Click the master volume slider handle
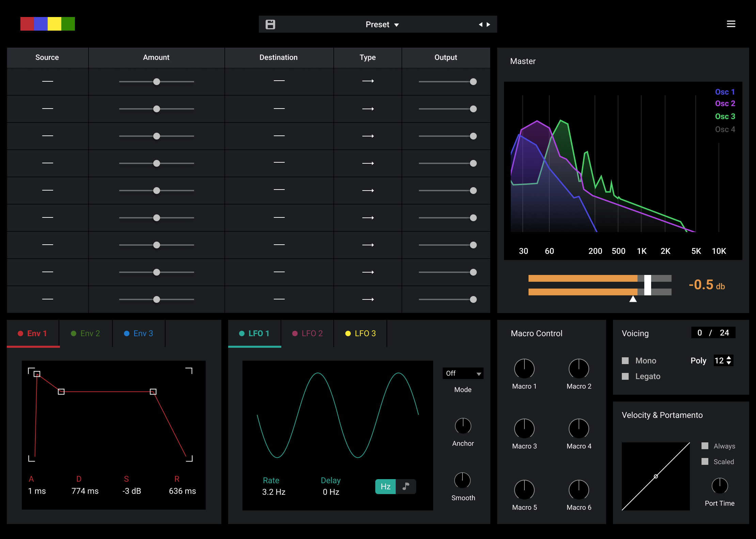The width and height of the screenshot is (756, 539). (x=647, y=285)
